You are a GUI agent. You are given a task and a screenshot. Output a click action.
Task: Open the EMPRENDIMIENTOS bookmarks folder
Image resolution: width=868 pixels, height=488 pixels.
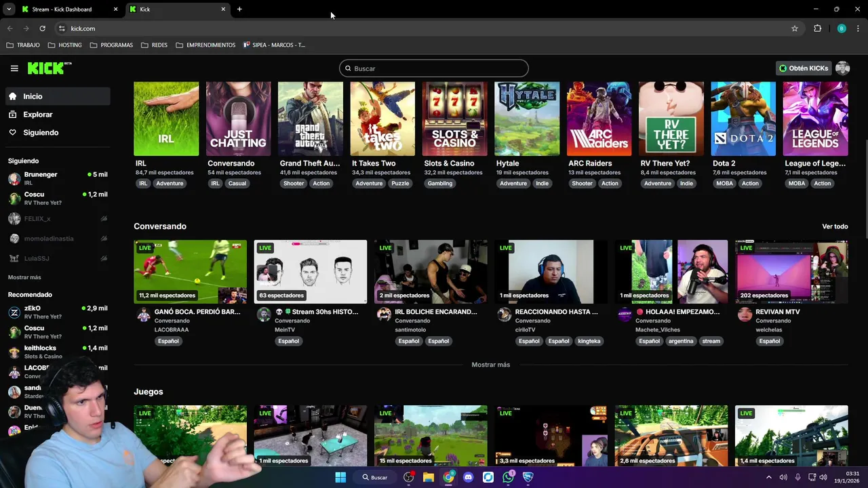[205, 45]
